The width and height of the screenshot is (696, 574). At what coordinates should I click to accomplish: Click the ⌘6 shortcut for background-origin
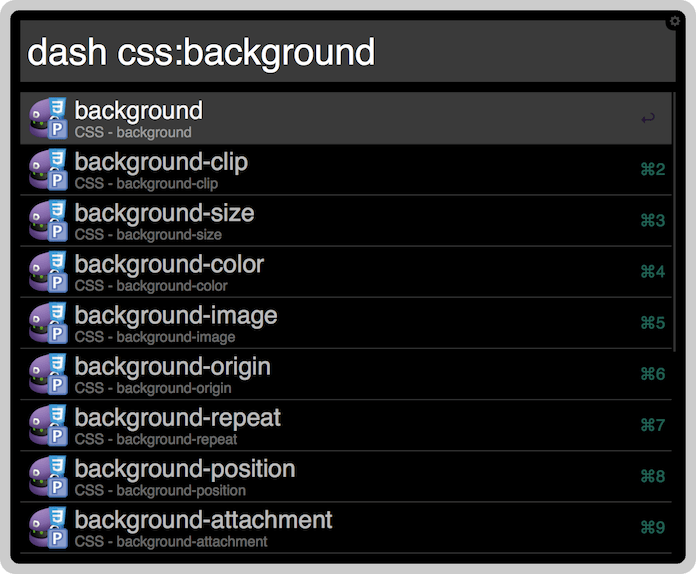[652, 374]
